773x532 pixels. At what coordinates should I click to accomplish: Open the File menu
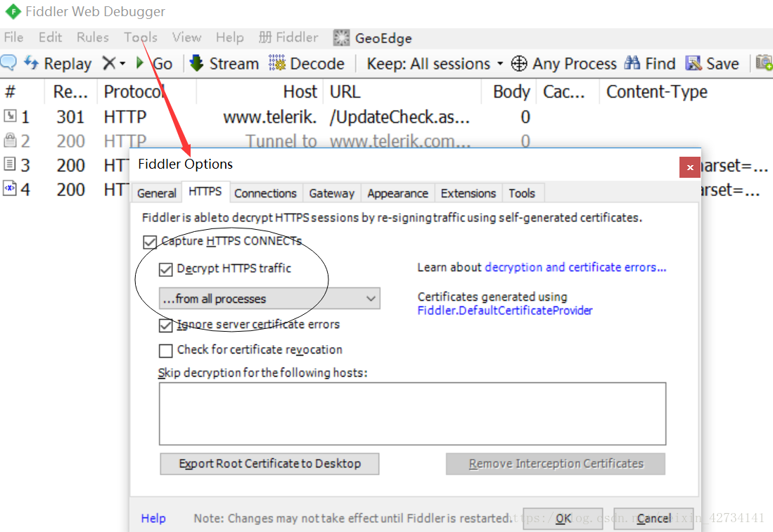pos(14,37)
